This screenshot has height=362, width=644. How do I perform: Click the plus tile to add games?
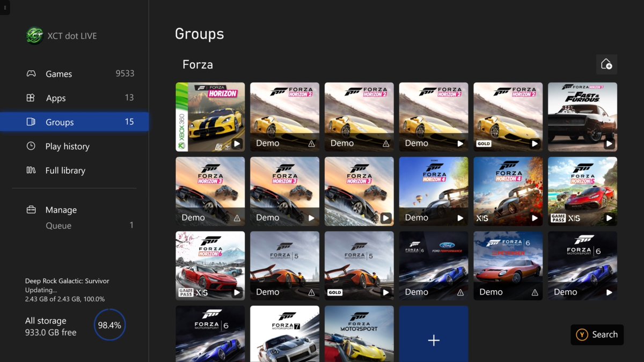pyautogui.click(x=434, y=334)
